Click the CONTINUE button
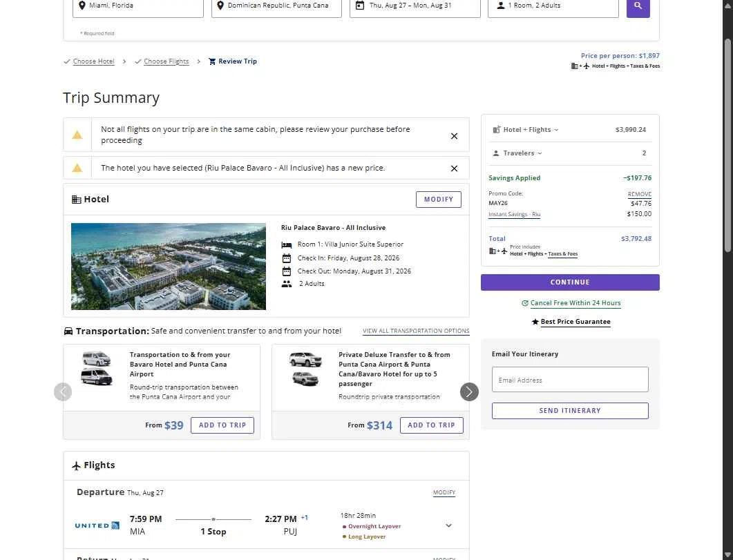This screenshot has height=560, width=733. [570, 282]
